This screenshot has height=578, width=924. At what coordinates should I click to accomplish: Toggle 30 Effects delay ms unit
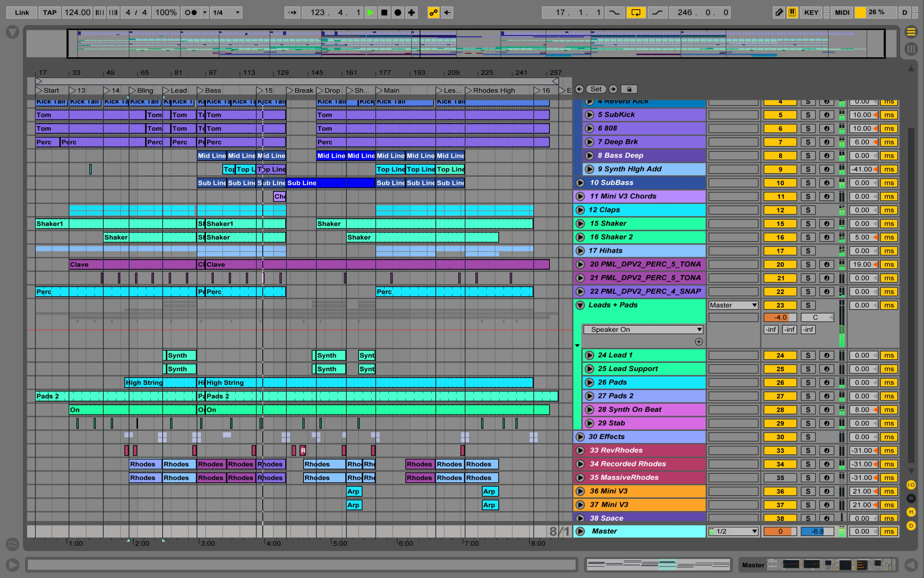pyautogui.click(x=889, y=437)
